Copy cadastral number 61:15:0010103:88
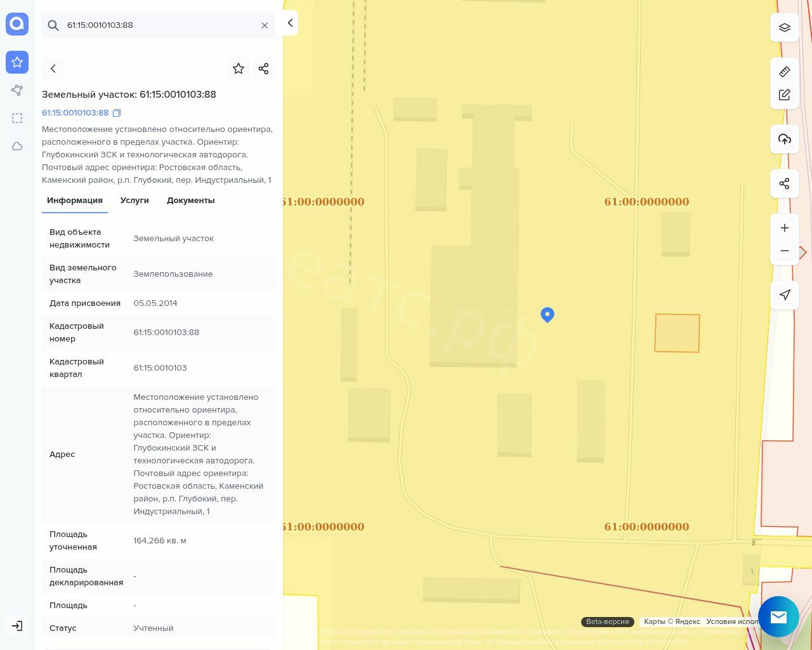Viewport: 812px width, 650px height. click(x=117, y=113)
